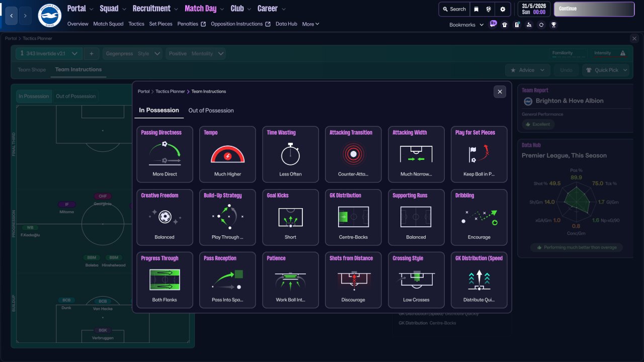Image resolution: width=644 pixels, height=362 pixels.
Task: Open the Progress Through card
Action: click(165, 280)
